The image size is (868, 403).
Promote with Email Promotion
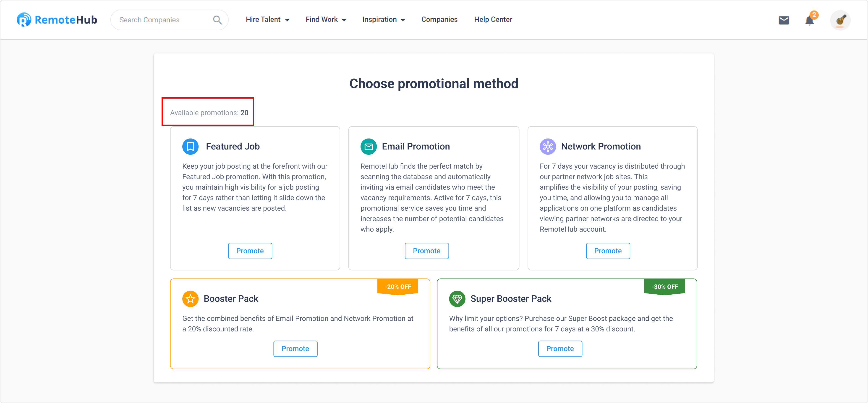pyautogui.click(x=427, y=251)
